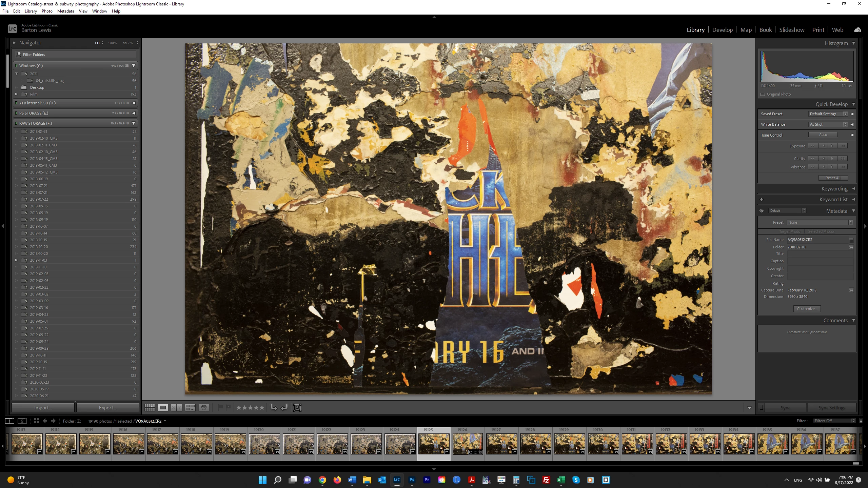The height and width of the screenshot is (488, 868).
Task: Open Survey view from toolbar
Action: (190, 408)
